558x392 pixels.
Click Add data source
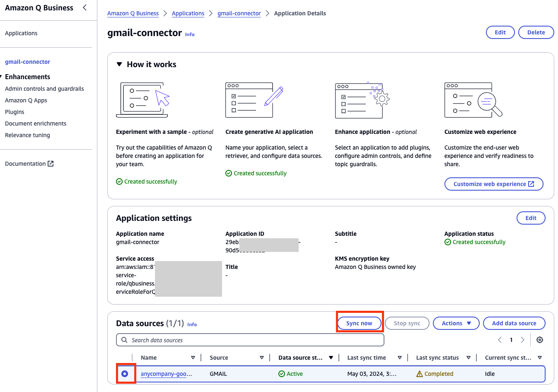(514, 323)
